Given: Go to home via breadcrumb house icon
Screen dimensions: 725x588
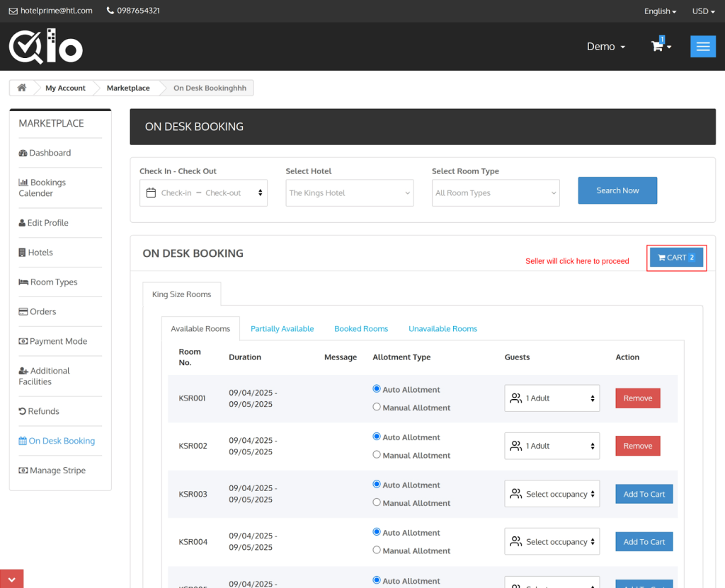Looking at the screenshot, I should 22,87.
